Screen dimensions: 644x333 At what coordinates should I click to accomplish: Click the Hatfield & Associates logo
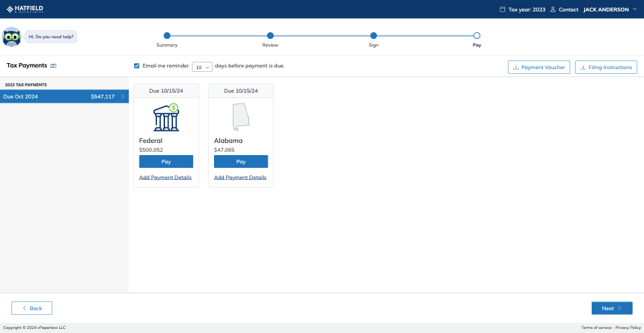tap(25, 9)
